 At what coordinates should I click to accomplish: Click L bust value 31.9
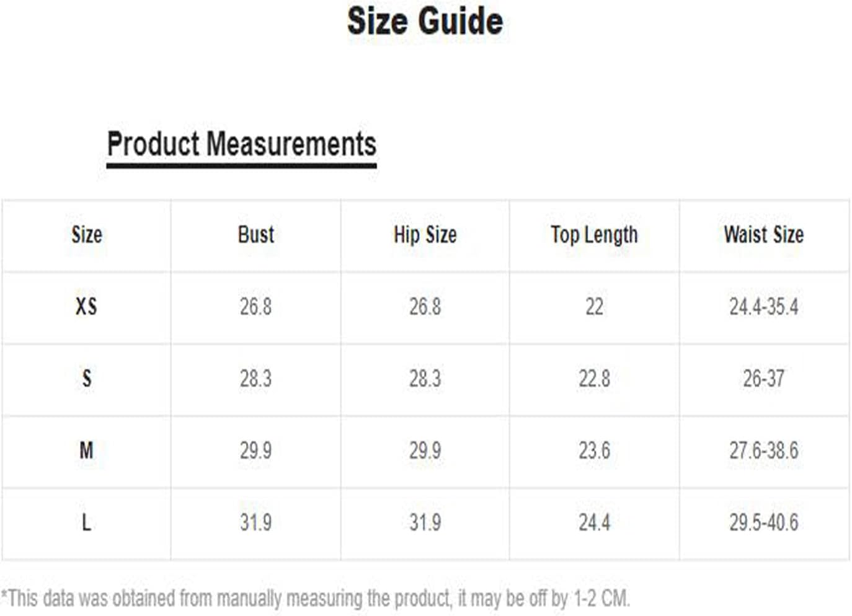pyautogui.click(x=255, y=522)
